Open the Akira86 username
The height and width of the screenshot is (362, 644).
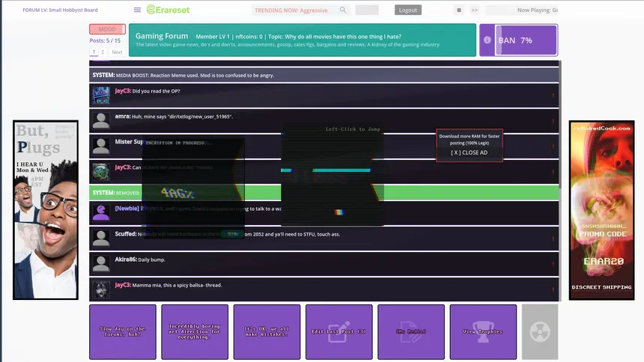(126, 260)
